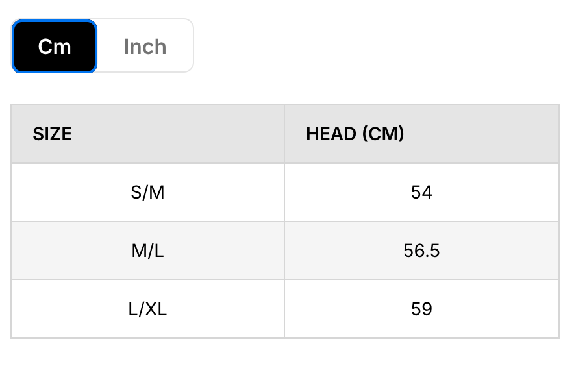The image size is (574, 392).
Task: Click the SIZE column header
Action: coord(53,134)
